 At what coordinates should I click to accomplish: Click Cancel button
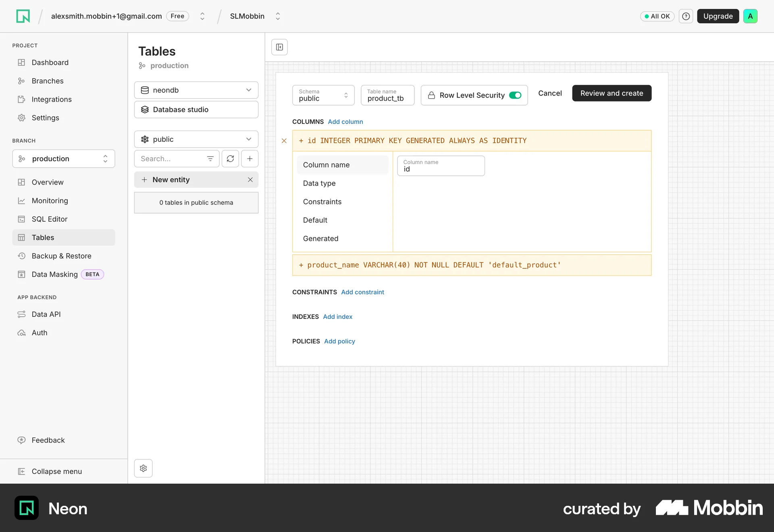pos(550,93)
